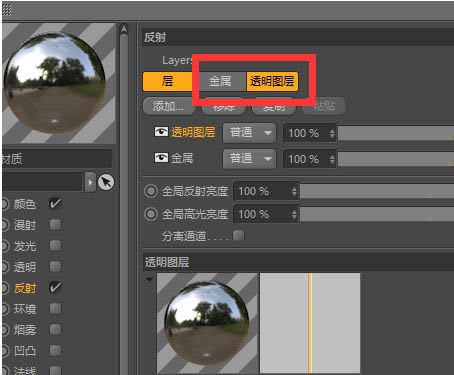This screenshot has width=454, height=375.
Task: Toggle the 反射 channel checkbox
Action: (x=55, y=287)
